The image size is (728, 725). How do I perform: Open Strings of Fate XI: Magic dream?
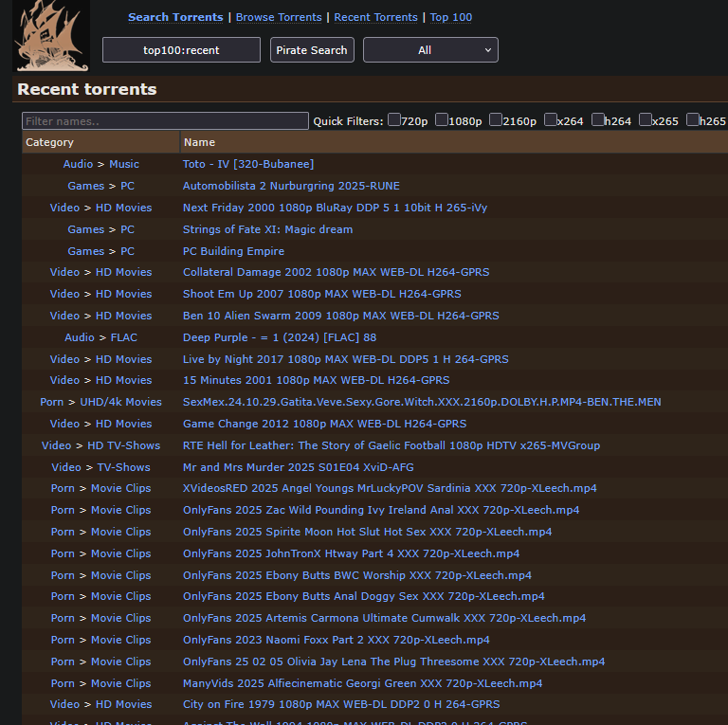(x=267, y=229)
